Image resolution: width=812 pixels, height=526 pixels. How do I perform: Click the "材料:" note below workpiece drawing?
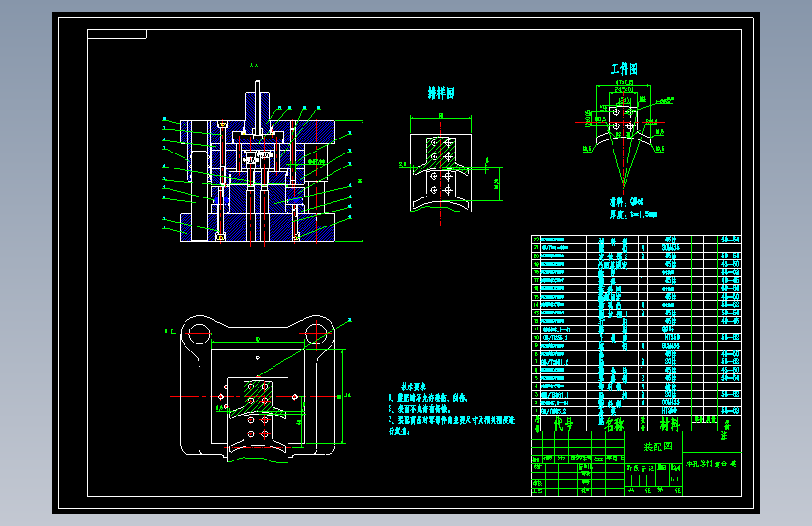click(x=627, y=202)
